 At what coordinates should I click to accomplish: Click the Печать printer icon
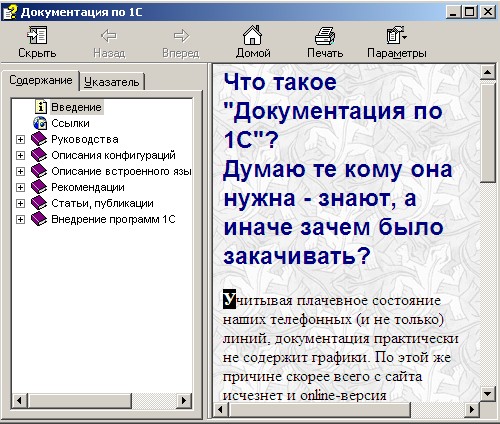coord(325,36)
